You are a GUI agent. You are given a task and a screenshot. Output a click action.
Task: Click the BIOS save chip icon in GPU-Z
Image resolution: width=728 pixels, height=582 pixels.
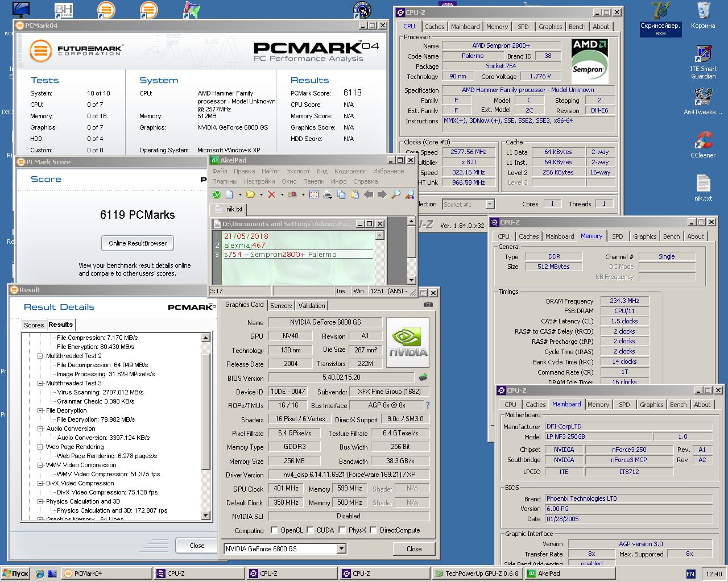pyautogui.click(x=423, y=377)
